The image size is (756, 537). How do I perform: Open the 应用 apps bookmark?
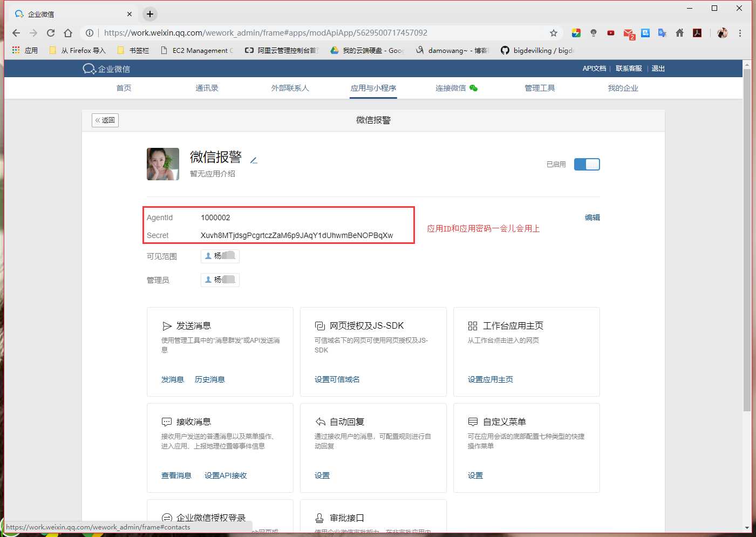tap(25, 50)
